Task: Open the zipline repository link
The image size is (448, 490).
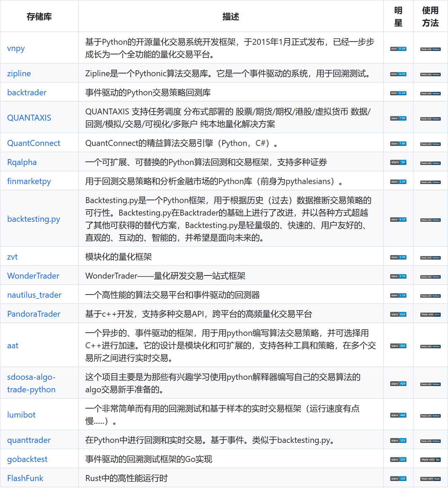Action: [19, 73]
